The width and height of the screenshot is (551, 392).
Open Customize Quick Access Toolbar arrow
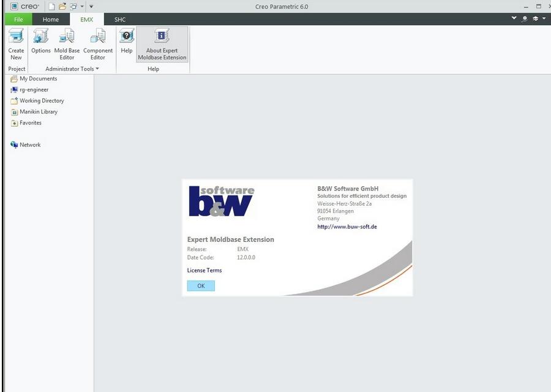point(91,6)
